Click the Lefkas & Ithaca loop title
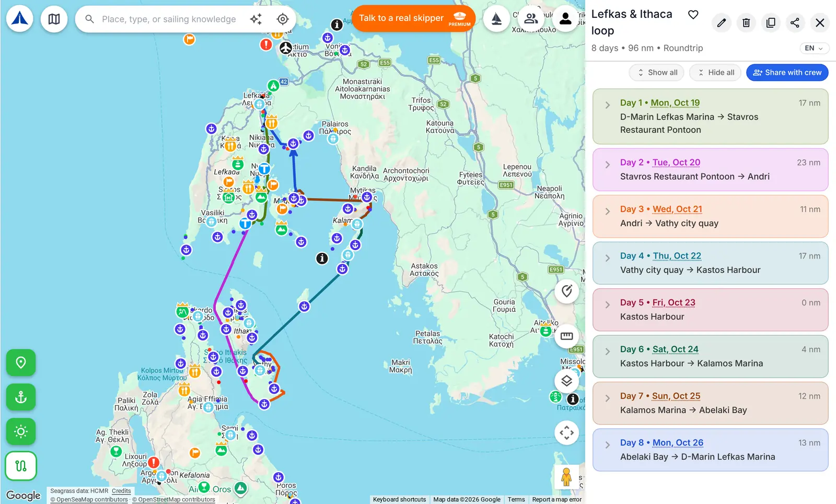The height and width of the screenshot is (504, 836). [632, 22]
